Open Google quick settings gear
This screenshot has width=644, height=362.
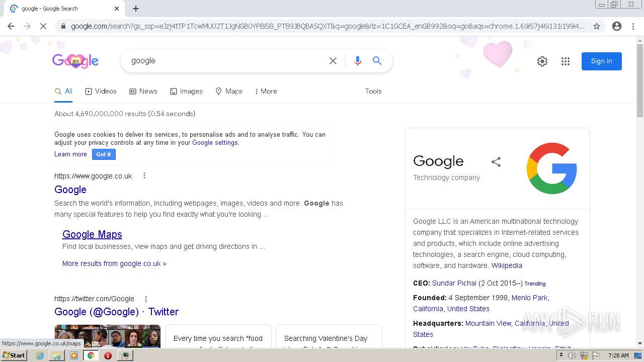542,61
